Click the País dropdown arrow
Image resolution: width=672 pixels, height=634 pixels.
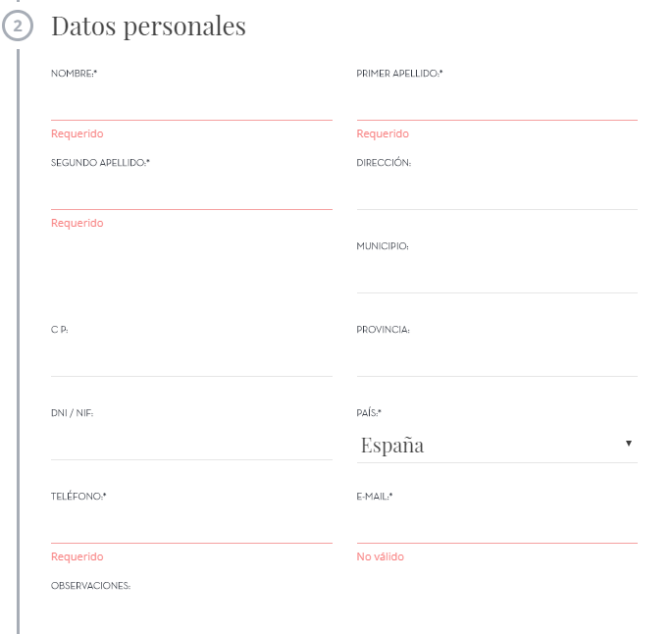pyautogui.click(x=628, y=445)
